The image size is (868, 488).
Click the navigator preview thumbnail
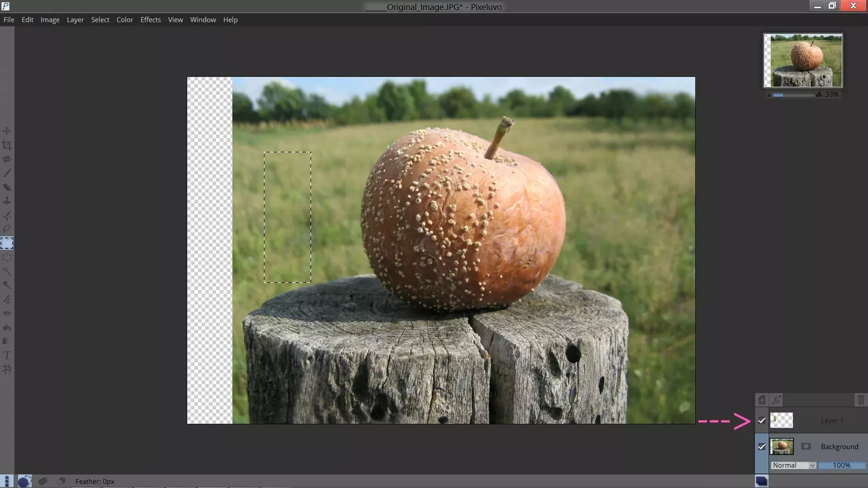803,60
